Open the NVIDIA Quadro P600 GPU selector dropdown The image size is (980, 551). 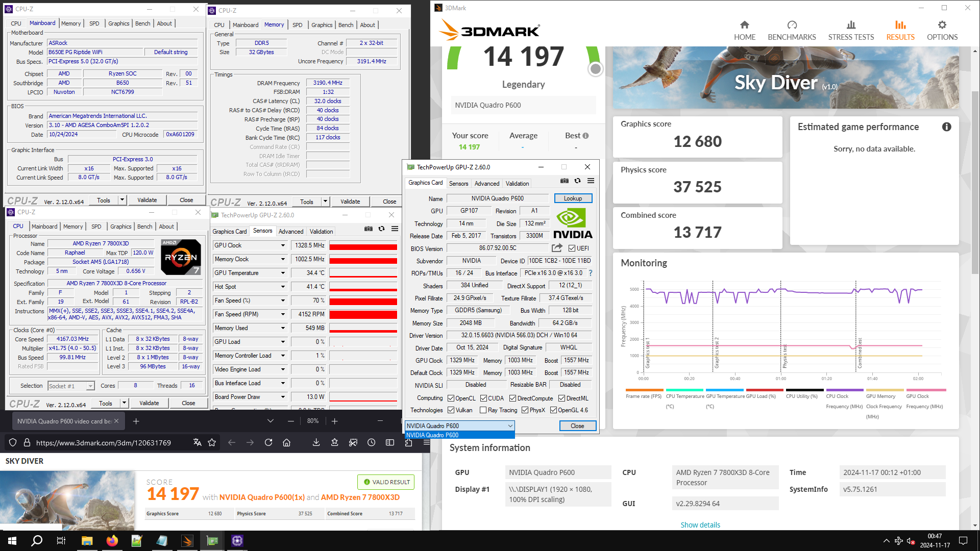coord(459,425)
